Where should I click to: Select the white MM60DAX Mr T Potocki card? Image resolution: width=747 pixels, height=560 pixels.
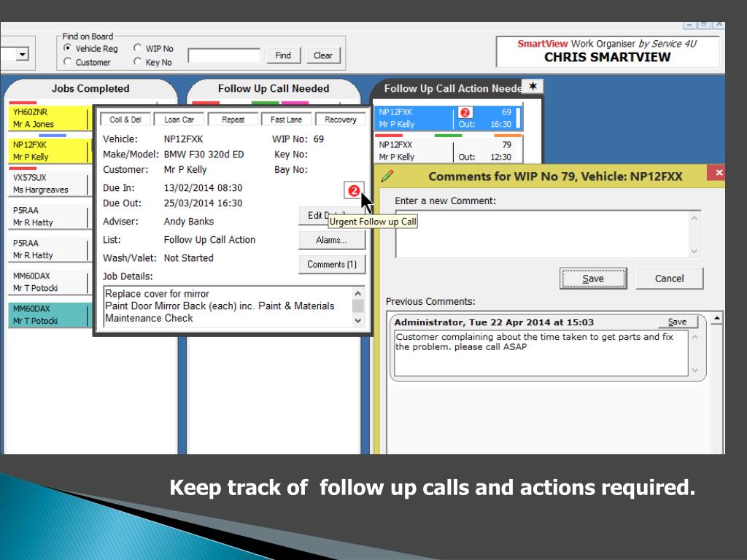point(49,282)
